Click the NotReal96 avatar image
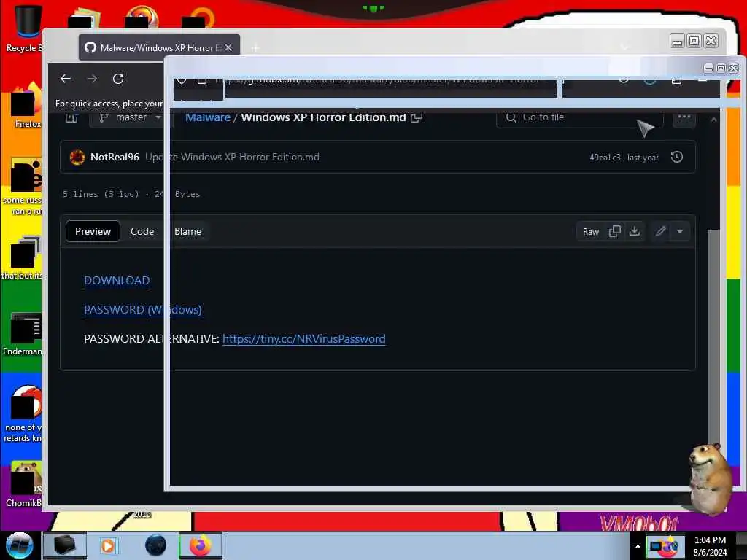The width and height of the screenshot is (747, 560). click(77, 157)
